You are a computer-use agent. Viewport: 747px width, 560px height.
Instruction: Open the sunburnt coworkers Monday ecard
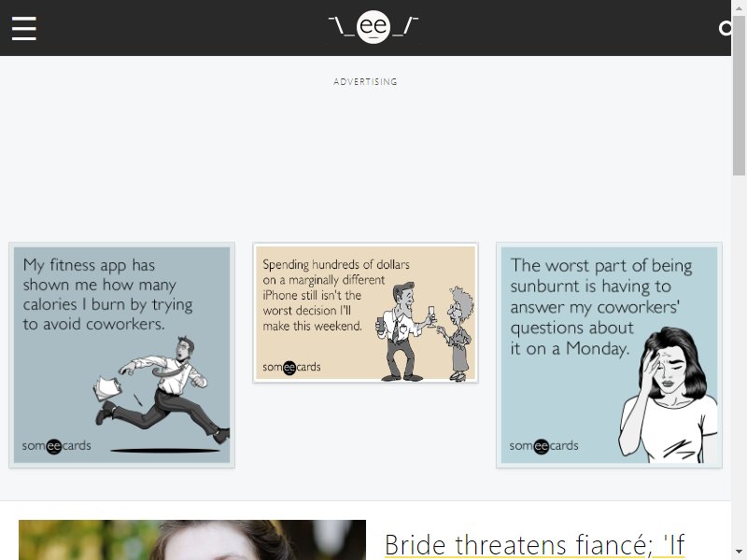click(609, 355)
